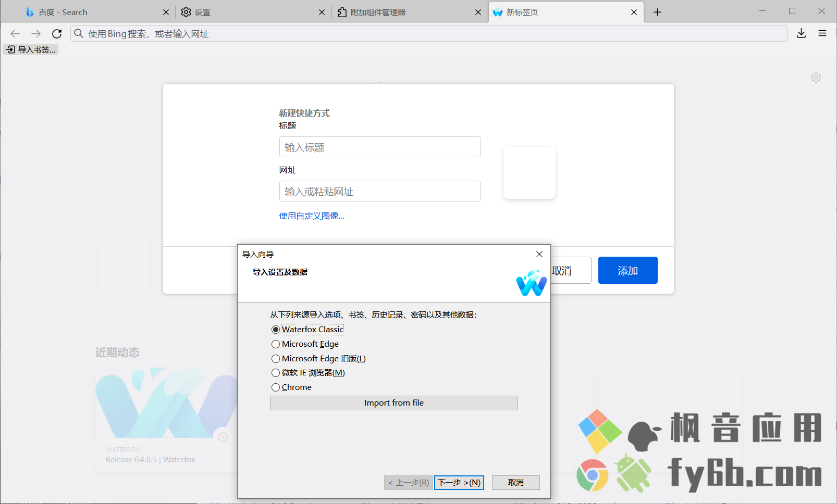
Task: Close the 新标签页 tab
Action: pyautogui.click(x=634, y=12)
